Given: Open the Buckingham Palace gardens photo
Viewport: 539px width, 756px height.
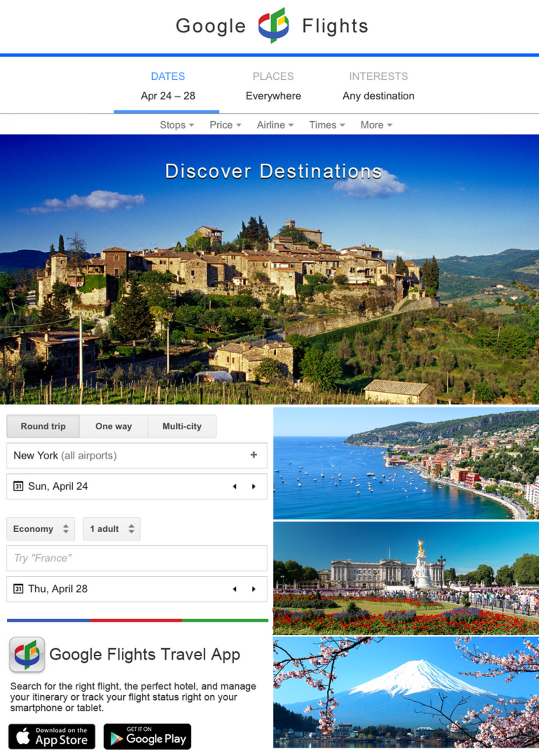Looking at the screenshot, I should point(406,578).
